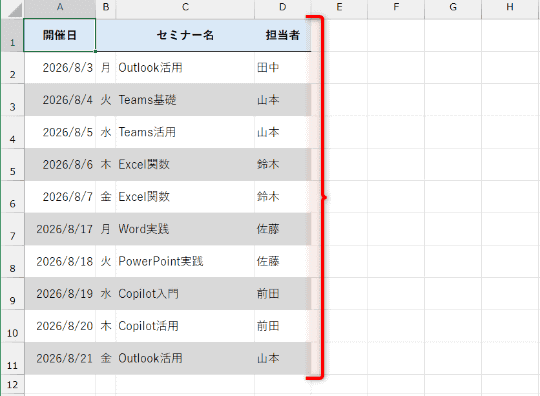This screenshot has height=396, width=540.
Task: Click the セミナー名 header cell
Action: [185, 35]
